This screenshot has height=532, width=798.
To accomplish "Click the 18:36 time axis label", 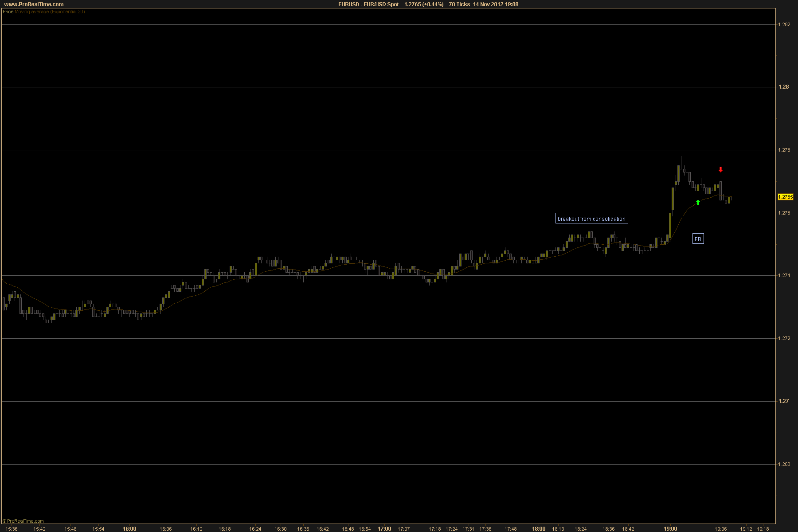I will [x=609, y=529].
